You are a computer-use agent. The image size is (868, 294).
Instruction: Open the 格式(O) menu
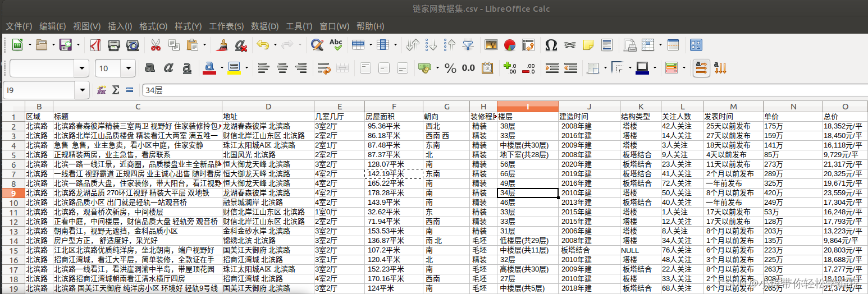point(153,26)
